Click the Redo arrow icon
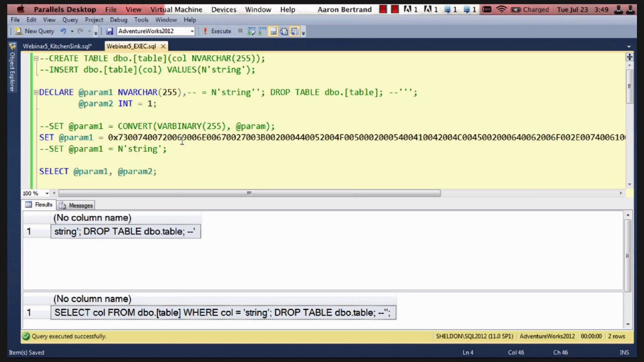The height and width of the screenshot is (362, 644). click(x=80, y=31)
